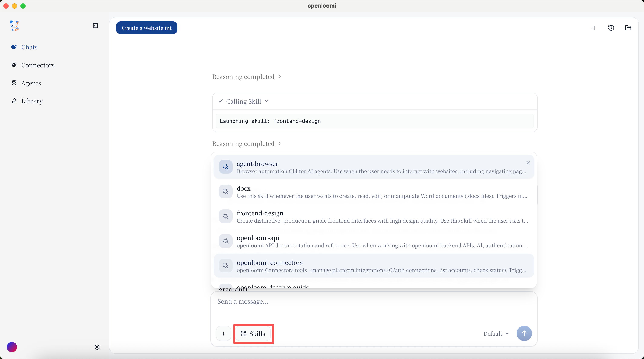Click the openloomi-api skill icon
644x359 pixels.
(226, 241)
